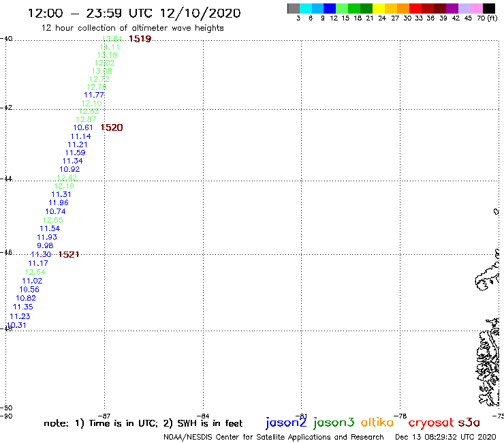504x443 pixels.
Task: Click the gray swatch in the color scale
Action: [x=294, y=8]
